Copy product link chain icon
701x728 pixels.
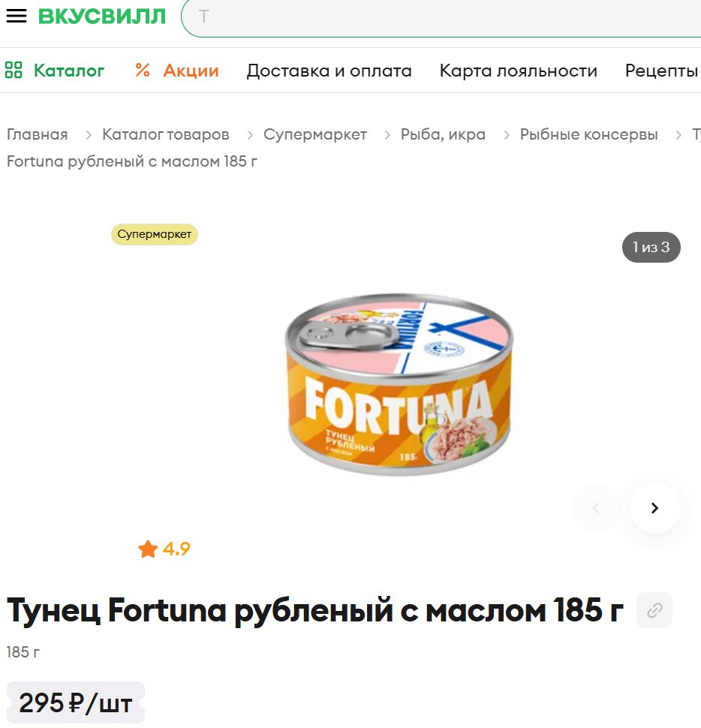(654, 610)
